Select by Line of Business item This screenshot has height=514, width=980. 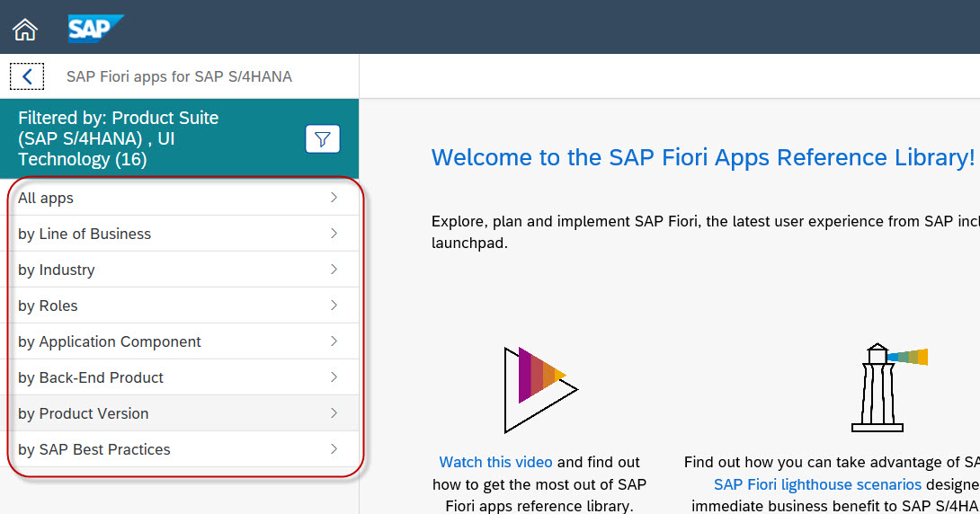[180, 234]
